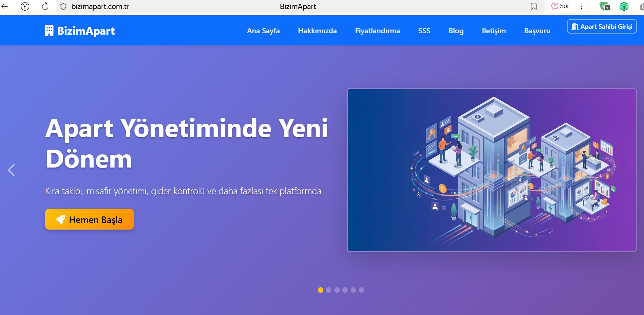Open the SSS page

tap(424, 31)
